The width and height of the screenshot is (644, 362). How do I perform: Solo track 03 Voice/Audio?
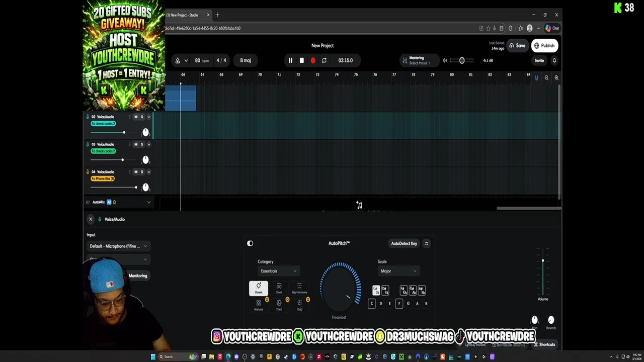pyautogui.click(x=141, y=144)
